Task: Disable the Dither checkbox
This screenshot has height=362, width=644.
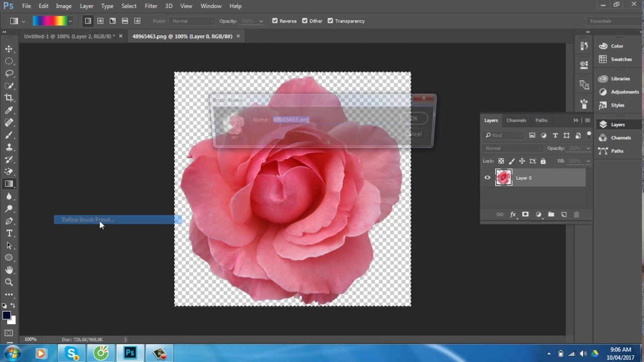Action: click(x=305, y=21)
